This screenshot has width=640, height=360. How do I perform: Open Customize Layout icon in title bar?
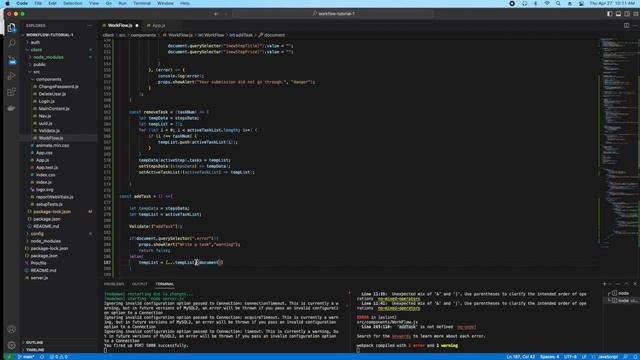[x=636, y=14]
